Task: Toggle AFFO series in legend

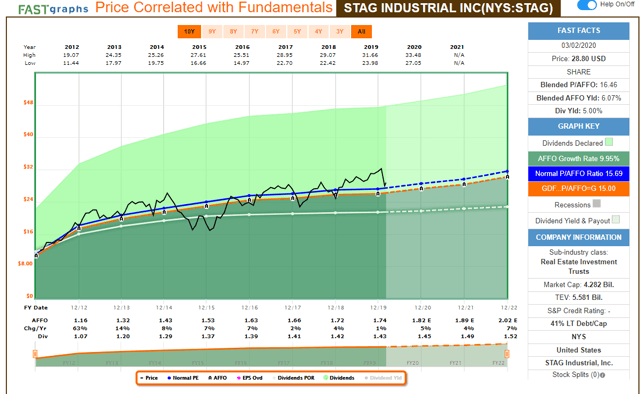Action: (218, 378)
